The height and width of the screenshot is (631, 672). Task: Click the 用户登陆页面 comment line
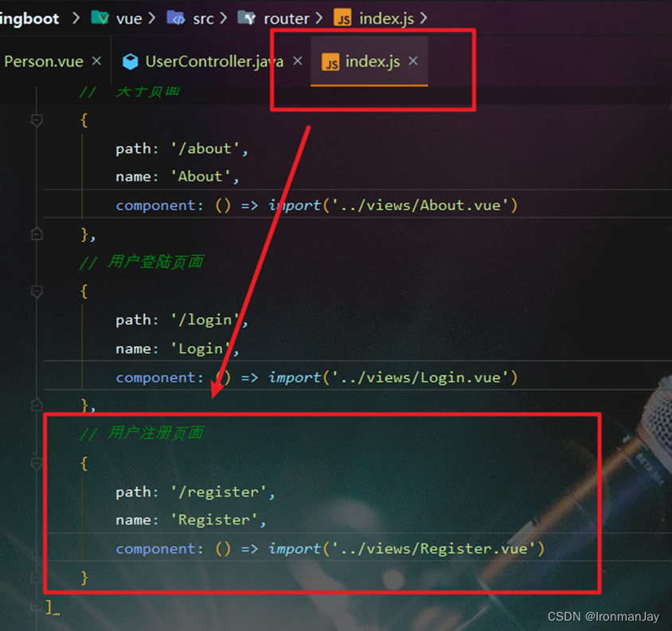142,262
